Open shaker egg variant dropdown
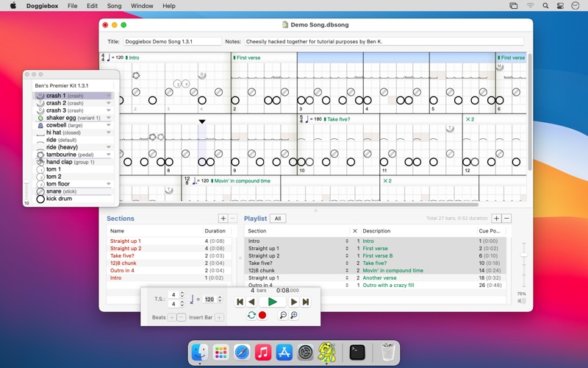Image resolution: width=588 pixels, height=368 pixels. [x=108, y=118]
